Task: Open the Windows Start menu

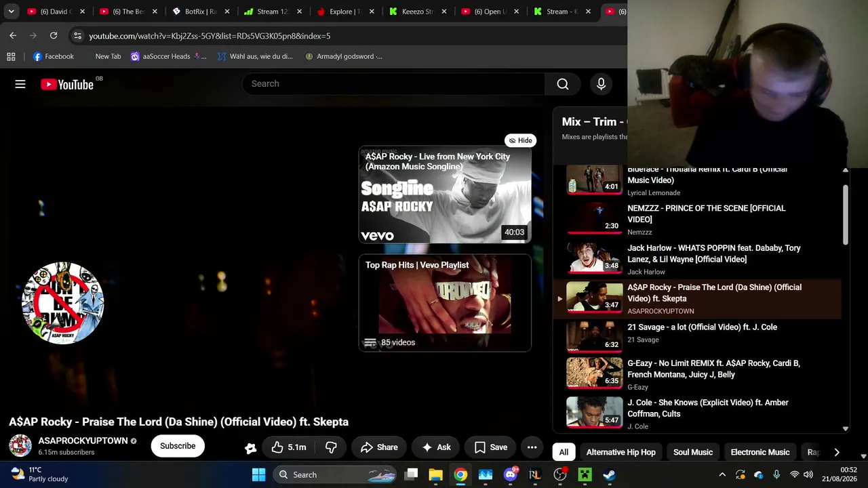Action: pos(258,474)
